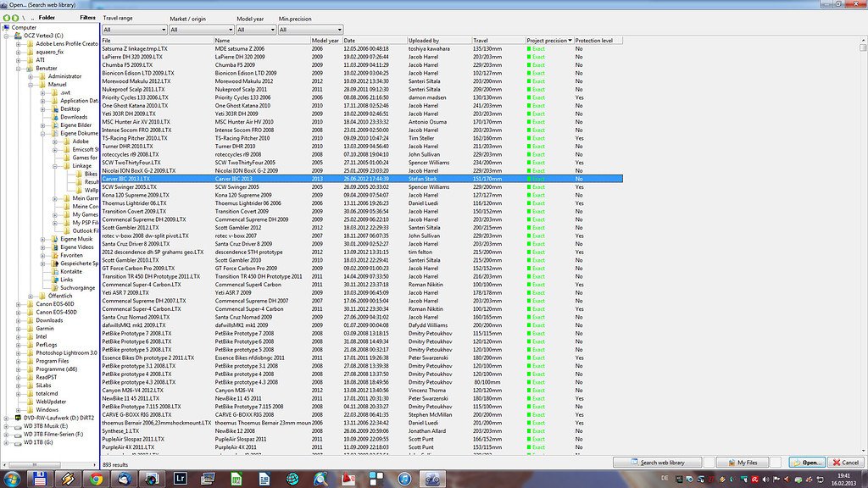Click the folder tree horizontal scrollbar

(x=48, y=465)
